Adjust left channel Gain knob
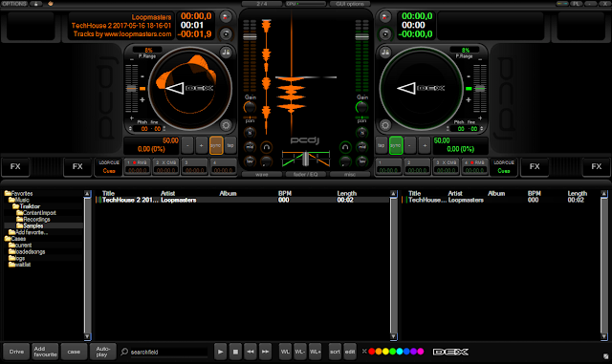The width and height of the screenshot is (612, 364). (x=250, y=107)
